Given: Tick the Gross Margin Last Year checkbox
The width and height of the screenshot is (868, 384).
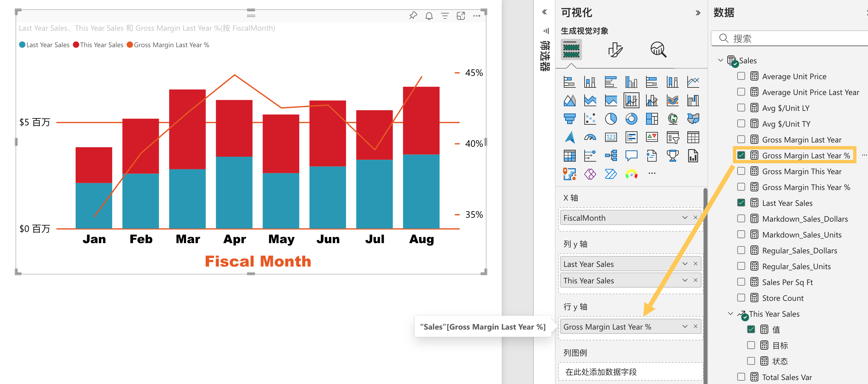Looking at the screenshot, I should pyautogui.click(x=741, y=139).
